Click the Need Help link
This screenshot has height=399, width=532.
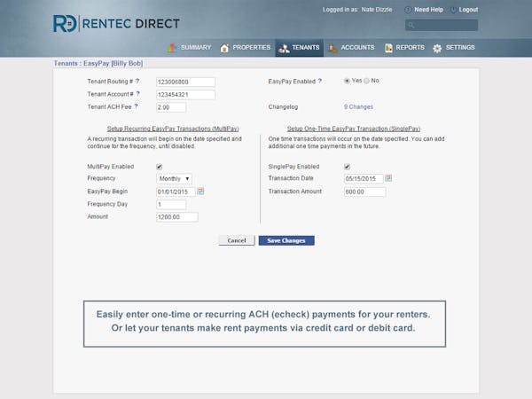click(x=428, y=10)
